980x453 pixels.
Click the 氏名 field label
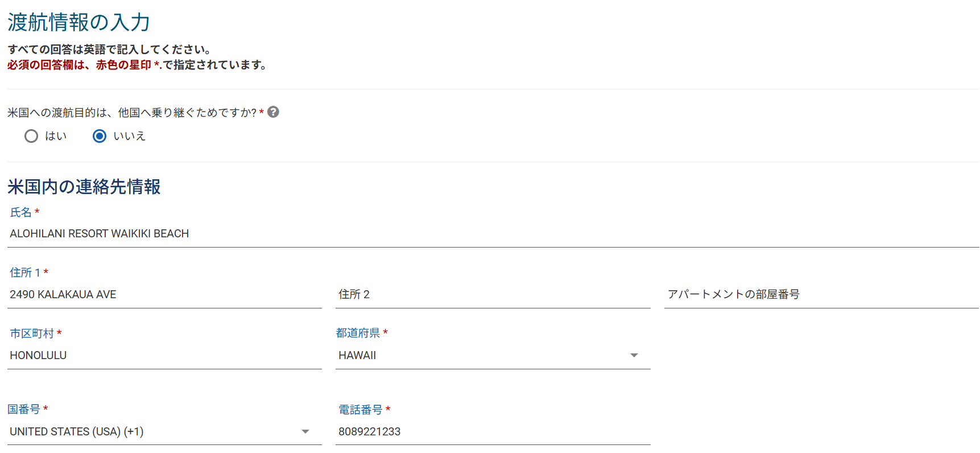pyautogui.click(x=21, y=212)
